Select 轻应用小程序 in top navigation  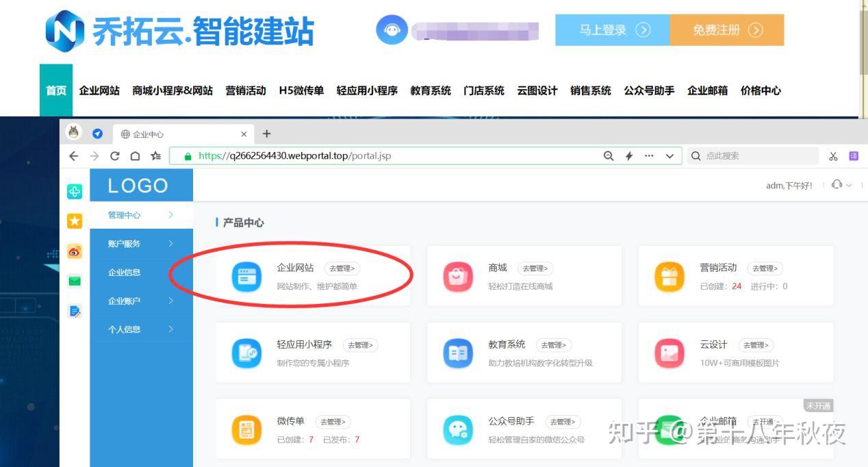click(x=367, y=90)
